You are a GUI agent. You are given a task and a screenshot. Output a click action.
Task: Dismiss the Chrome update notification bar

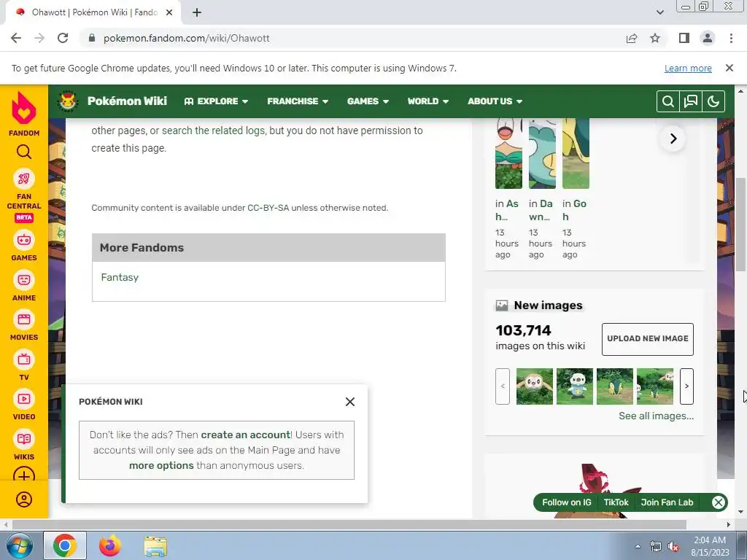[729, 68]
